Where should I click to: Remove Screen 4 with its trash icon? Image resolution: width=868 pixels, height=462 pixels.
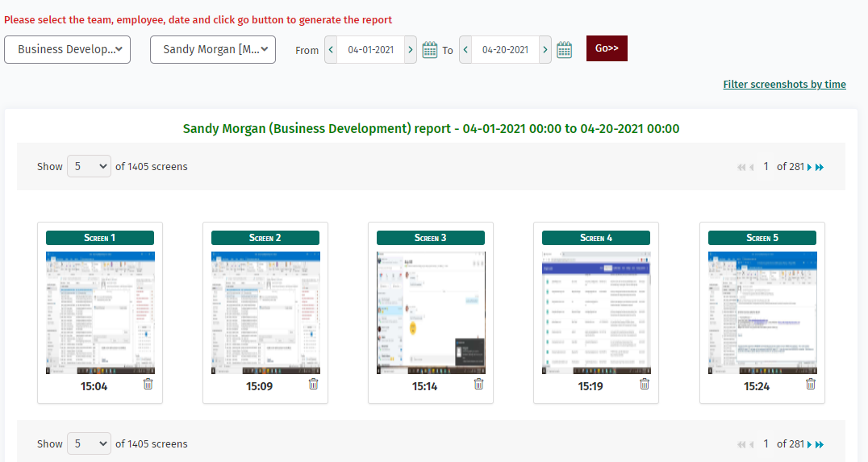point(645,385)
